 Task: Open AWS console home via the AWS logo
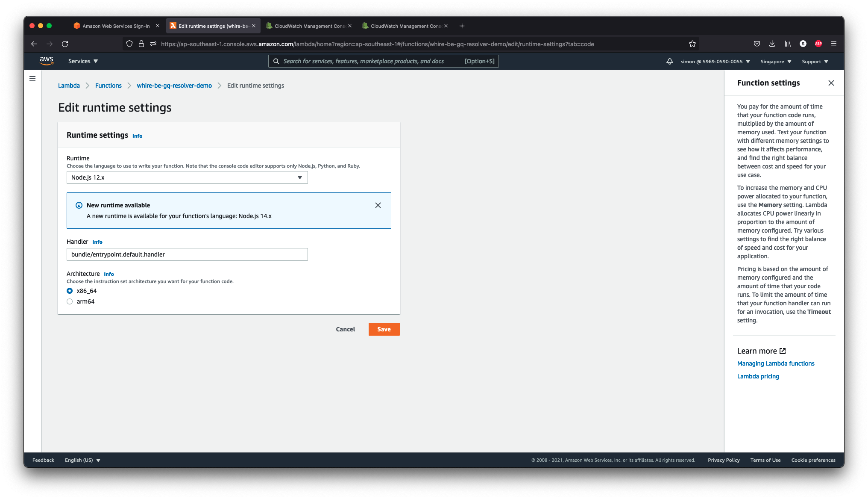(47, 61)
